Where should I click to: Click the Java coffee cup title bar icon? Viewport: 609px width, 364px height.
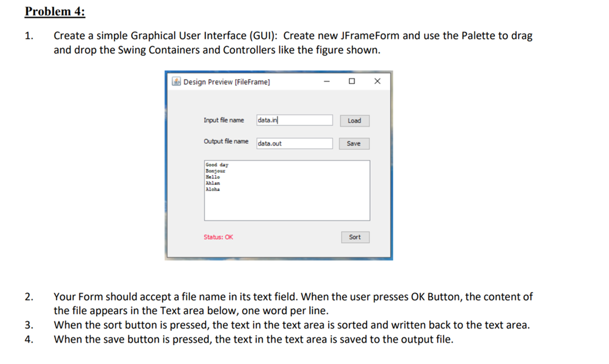pos(176,81)
